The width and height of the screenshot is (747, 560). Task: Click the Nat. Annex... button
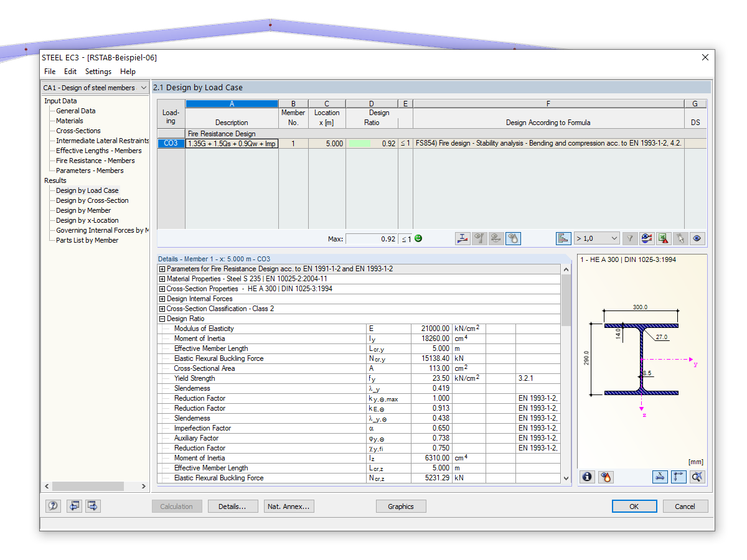(x=289, y=506)
